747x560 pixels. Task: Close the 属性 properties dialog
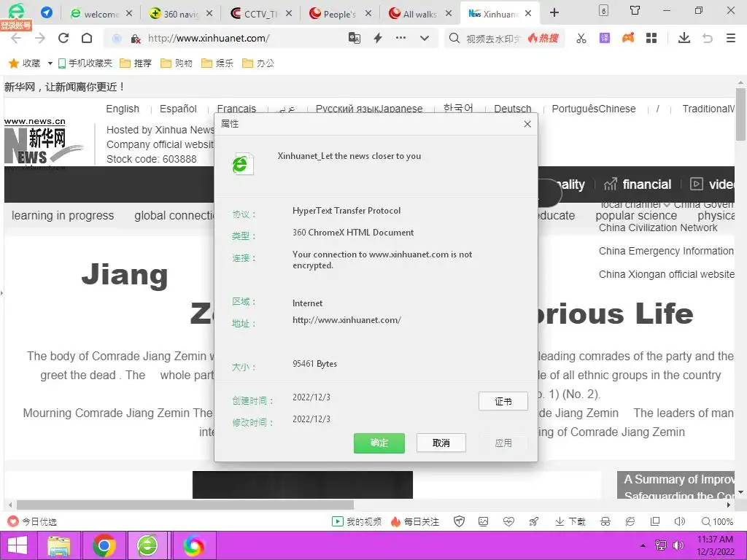[x=527, y=124]
